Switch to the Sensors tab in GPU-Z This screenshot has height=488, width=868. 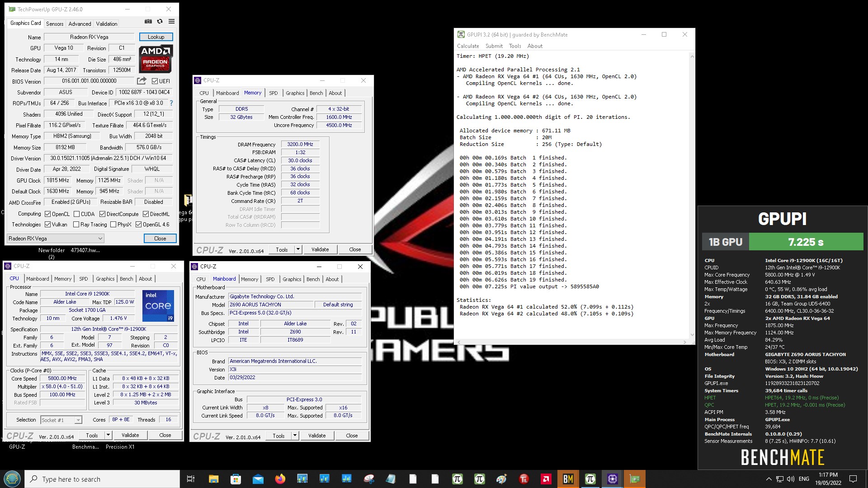click(x=55, y=24)
